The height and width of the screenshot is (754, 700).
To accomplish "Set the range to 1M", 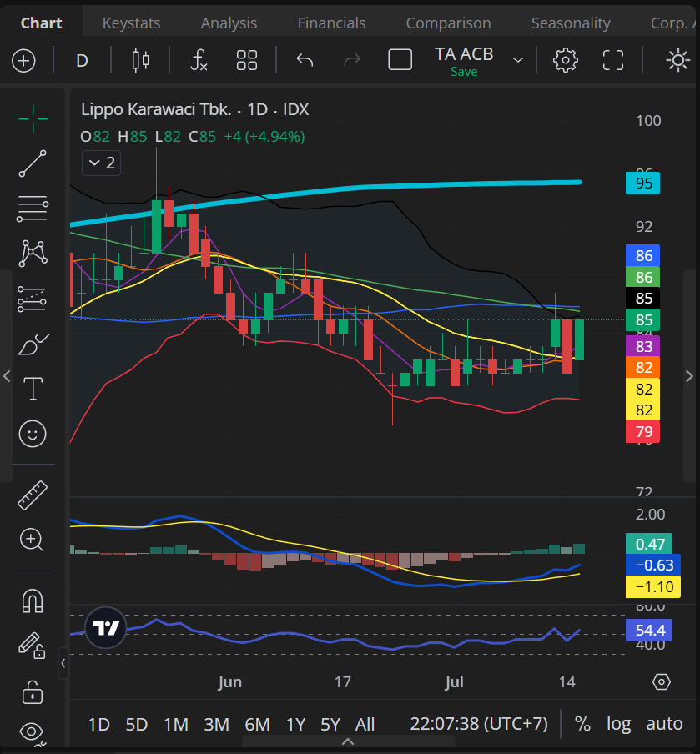I will [x=175, y=724].
